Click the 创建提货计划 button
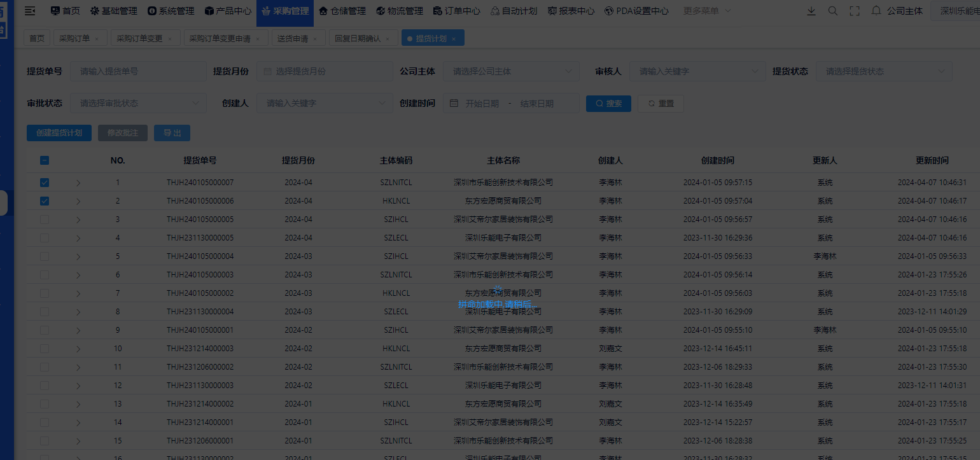The image size is (980, 460). point(59,132)
